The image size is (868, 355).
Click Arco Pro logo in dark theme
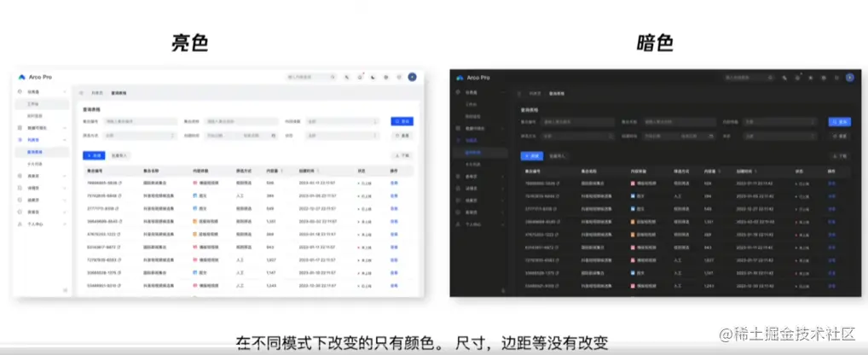tap(460, 78)
